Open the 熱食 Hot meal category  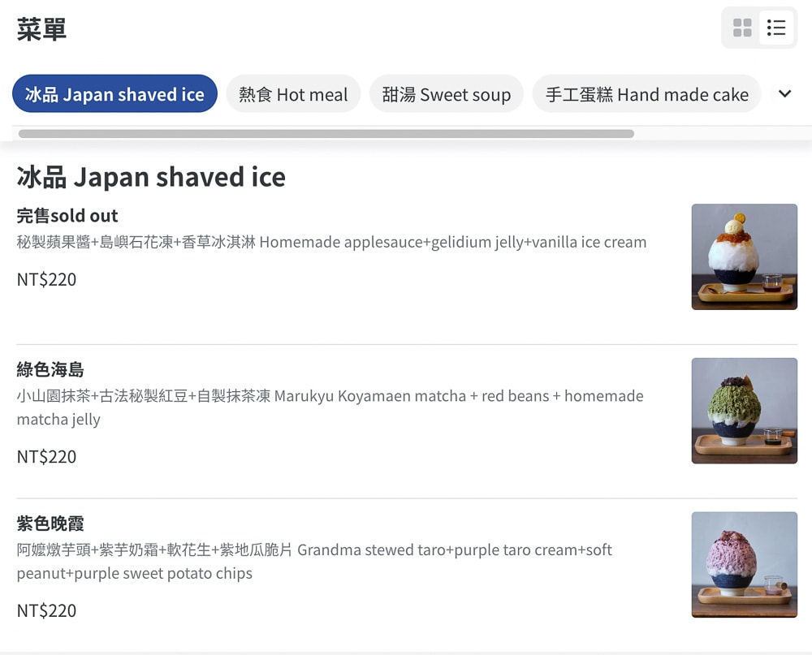coord(293,94)
